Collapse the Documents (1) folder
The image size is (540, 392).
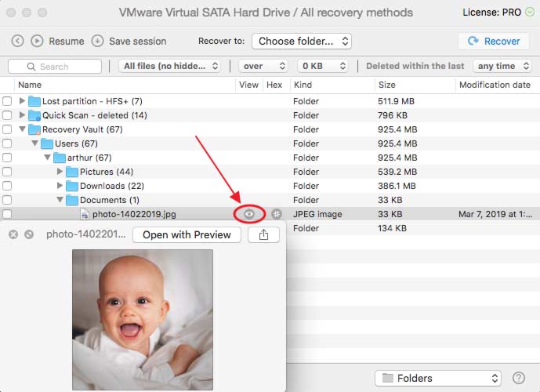60,200
